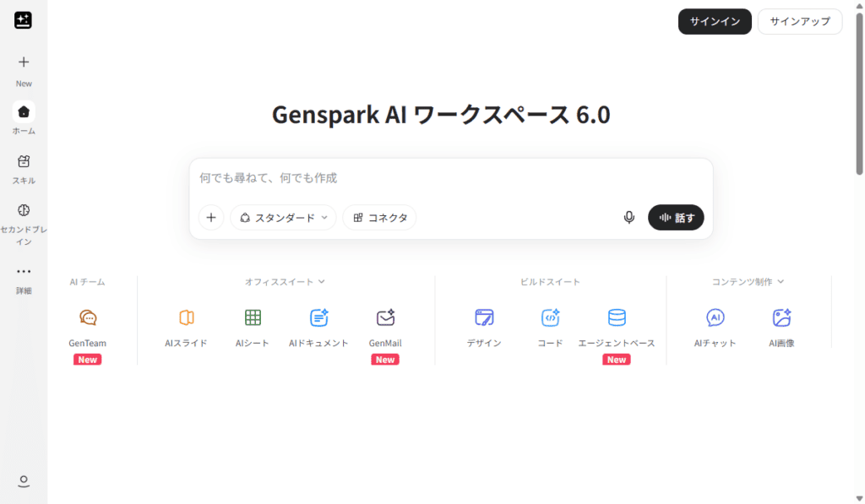Screen dimensions: 865x504
Task: Start a new item with the New plus icon
Action: coord(23,62)
